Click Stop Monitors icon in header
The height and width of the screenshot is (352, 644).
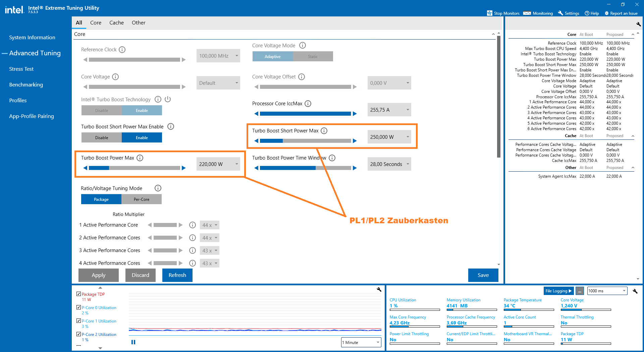pos(489,13)
